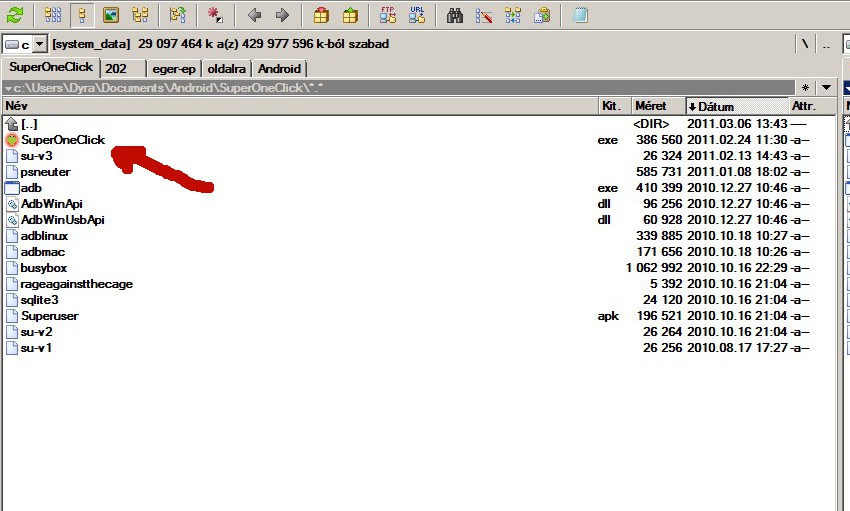Screen dimensions: 850x511
Task: Click the SuperOneClick android icon
Action: point(12,140)
